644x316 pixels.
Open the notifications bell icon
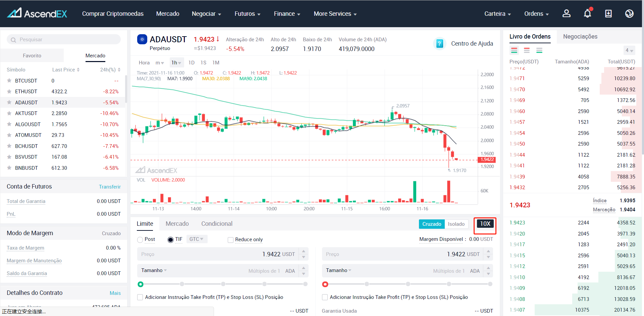(588, 13)
